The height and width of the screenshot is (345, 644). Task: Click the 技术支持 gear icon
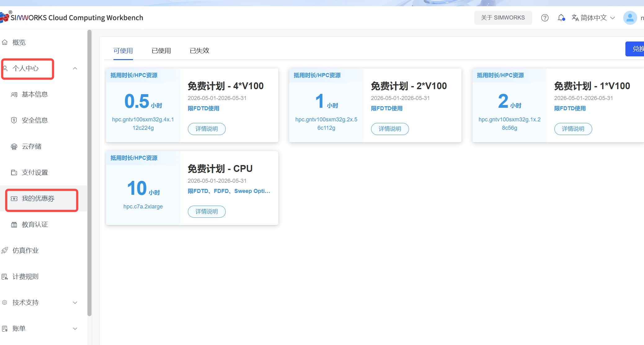5,303
